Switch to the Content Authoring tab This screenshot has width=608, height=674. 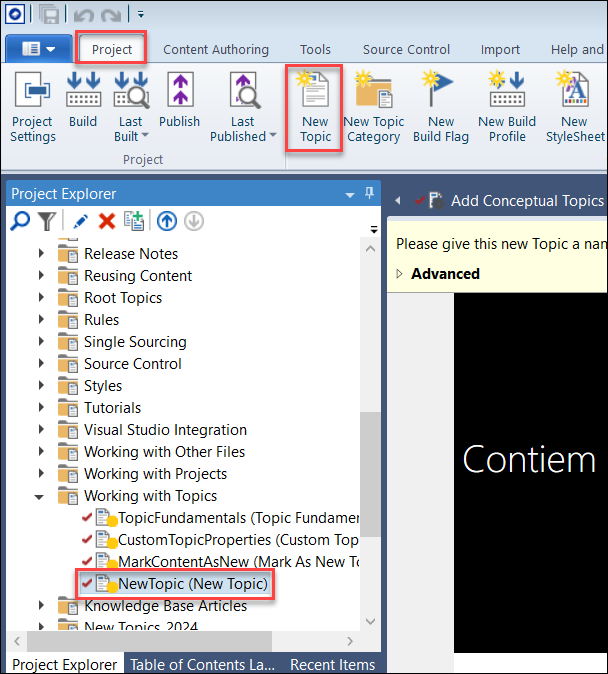pos(215,49)
